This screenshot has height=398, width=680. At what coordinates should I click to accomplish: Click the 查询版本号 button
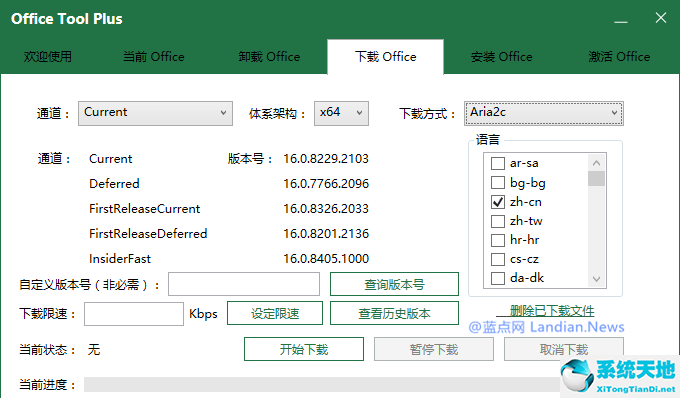pos(394,284)
